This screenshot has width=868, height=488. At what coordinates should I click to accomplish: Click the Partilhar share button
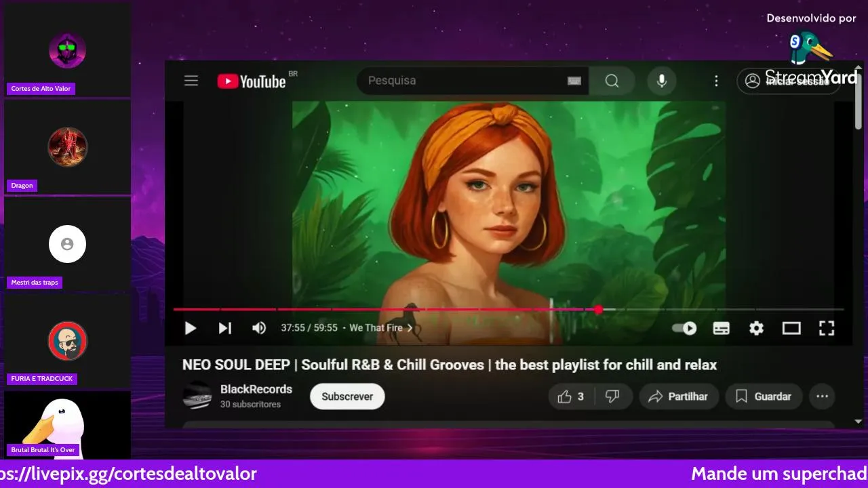point(678,396)
